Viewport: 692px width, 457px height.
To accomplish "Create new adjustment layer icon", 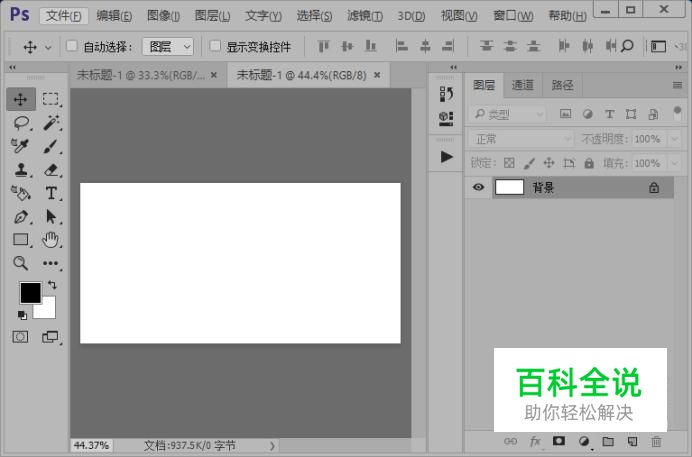I will 584,441.
